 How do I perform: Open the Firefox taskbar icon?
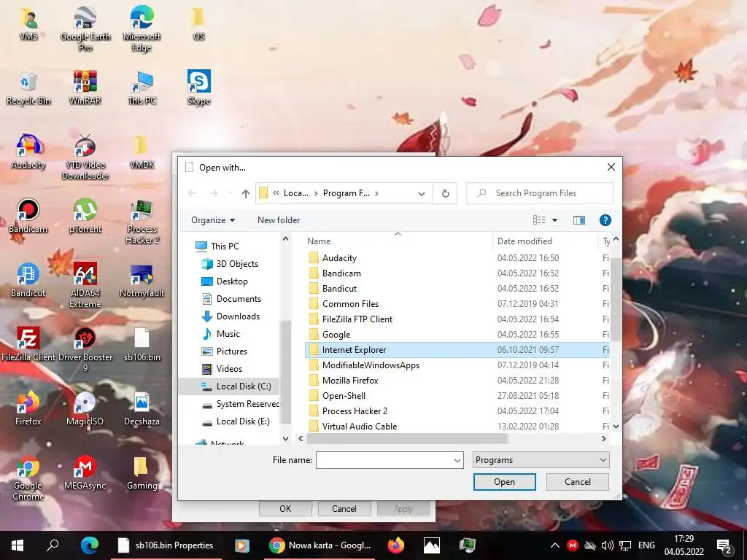coord(395,545)
